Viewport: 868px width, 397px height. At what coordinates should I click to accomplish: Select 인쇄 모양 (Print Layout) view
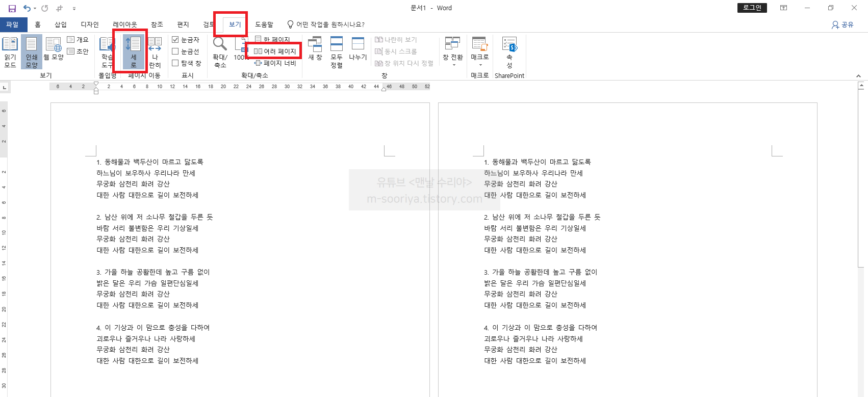32,52
